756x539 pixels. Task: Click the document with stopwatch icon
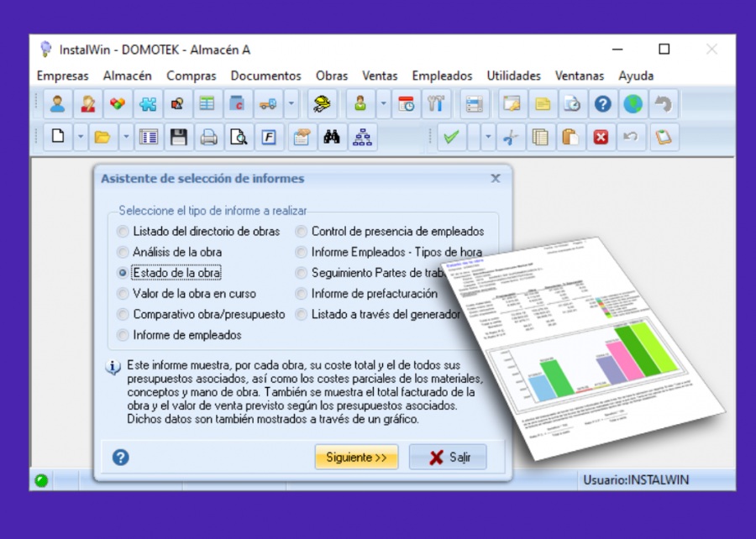click(572, 103)
